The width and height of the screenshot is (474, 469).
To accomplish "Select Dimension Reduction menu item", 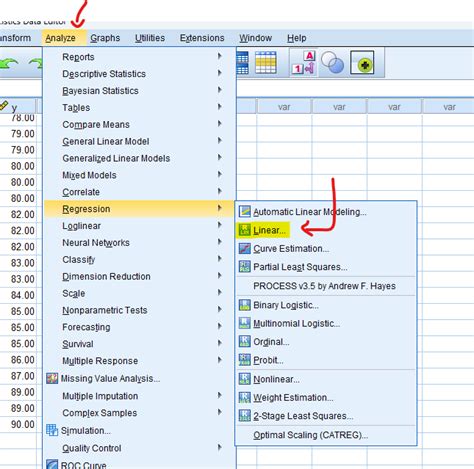I will tap(139, 276).
